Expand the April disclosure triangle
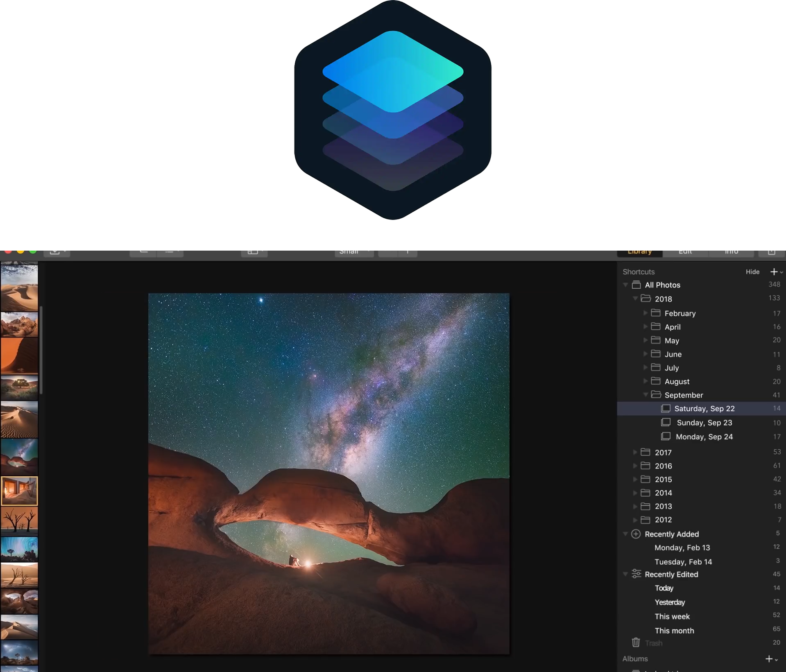 tap(645, 326)
